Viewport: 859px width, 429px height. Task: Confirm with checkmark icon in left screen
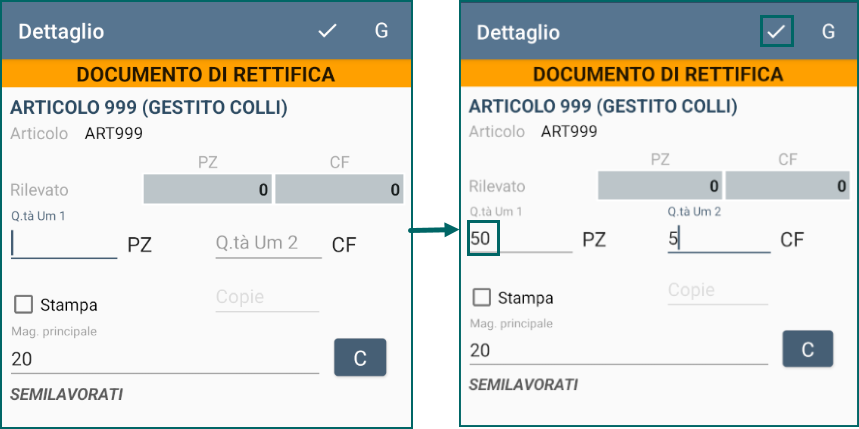click(x=327, y=31)
